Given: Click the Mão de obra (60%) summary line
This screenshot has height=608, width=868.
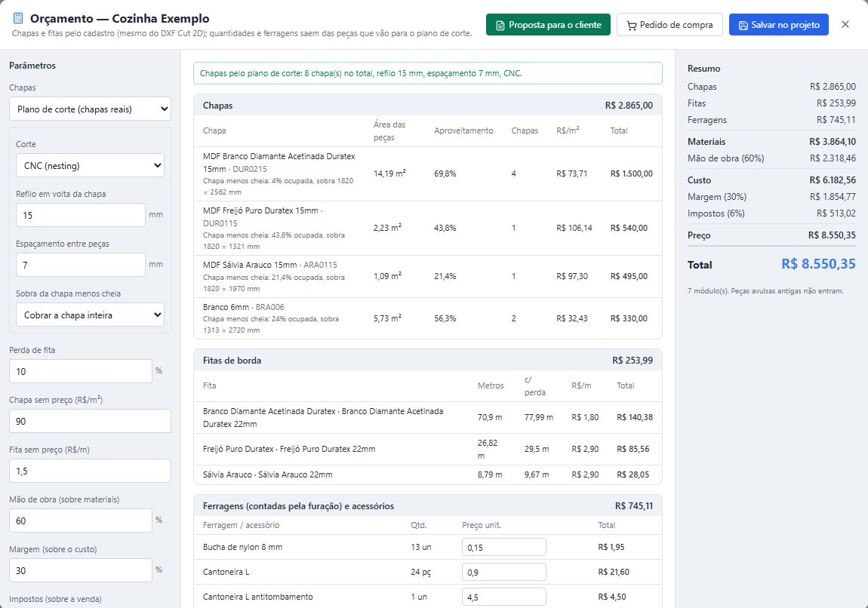Looking at the screenshot, I should [771, 158].
